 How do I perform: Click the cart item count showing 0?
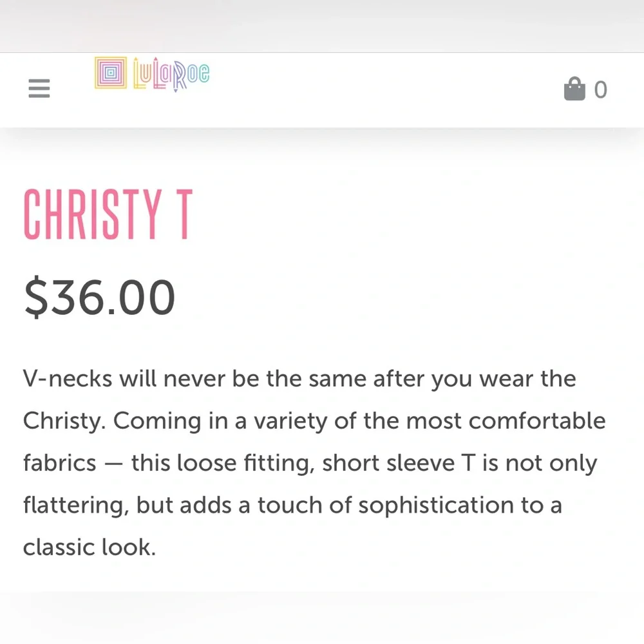click(600, 90)
